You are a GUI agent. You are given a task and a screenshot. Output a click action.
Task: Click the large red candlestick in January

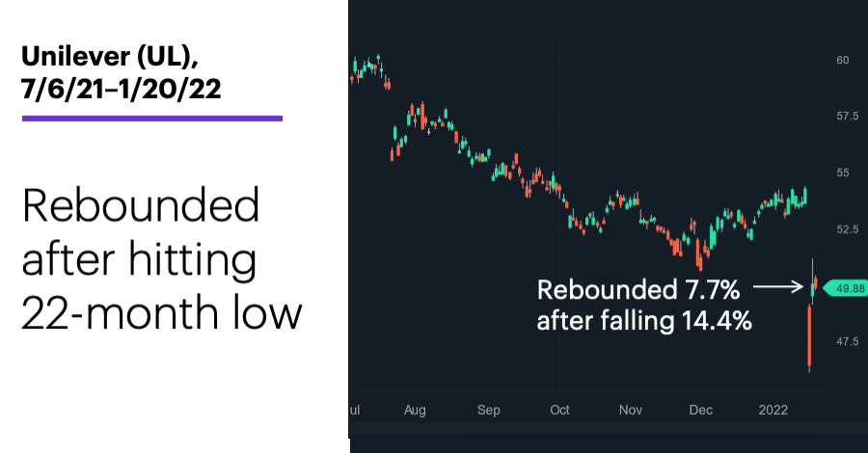point(809,337)
